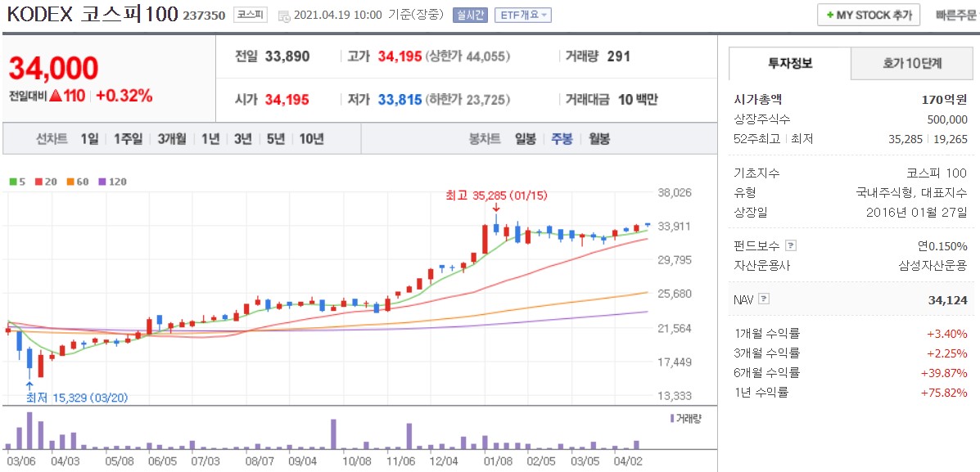Click the 상장주식수 500,000 value
The height and width of the screenshot is (472, 980).
pos(947,119)
